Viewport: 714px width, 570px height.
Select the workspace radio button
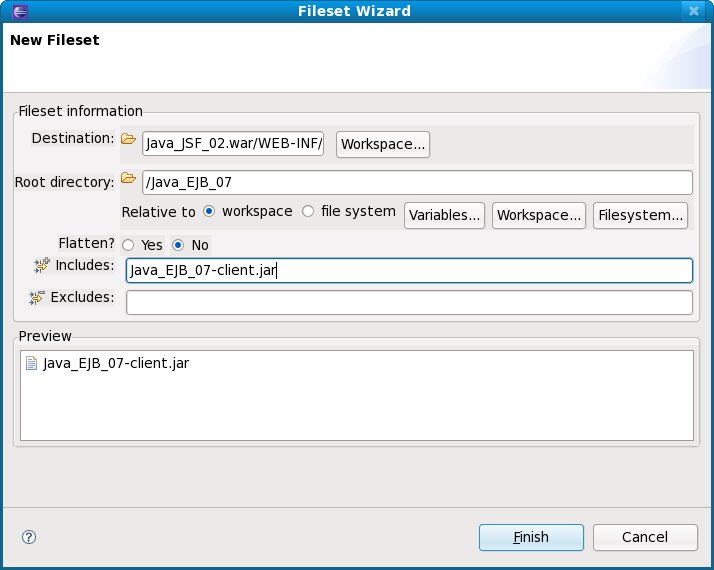209,212
